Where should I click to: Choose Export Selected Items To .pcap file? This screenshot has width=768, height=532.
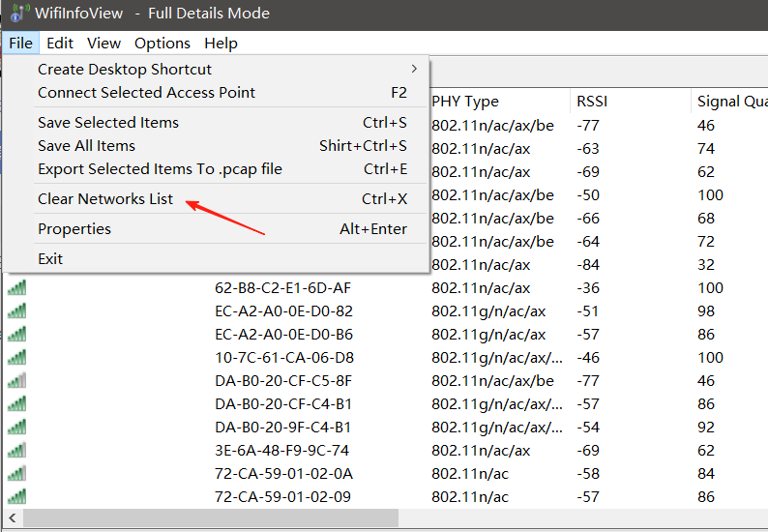coord(217,169)
